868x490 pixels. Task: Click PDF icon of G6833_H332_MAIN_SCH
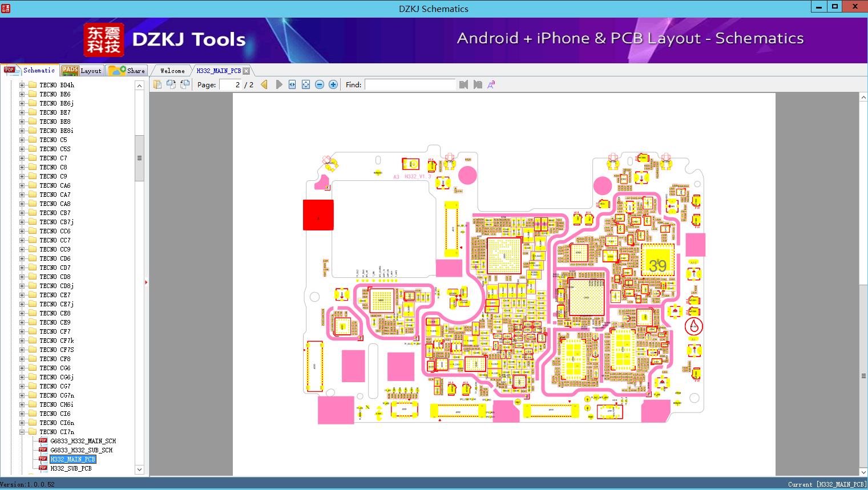click(x=43, y=441)
